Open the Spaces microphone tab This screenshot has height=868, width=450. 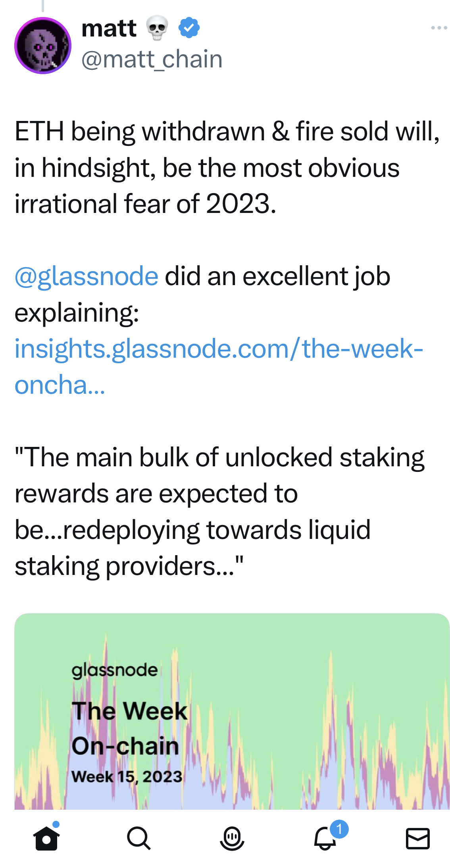click(232, 838)
